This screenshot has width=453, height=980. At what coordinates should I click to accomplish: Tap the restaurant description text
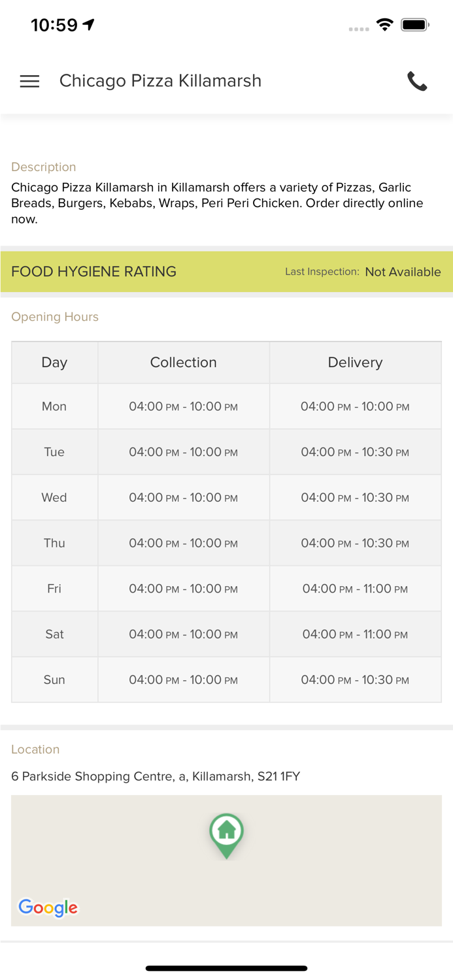tap(217, 203)
